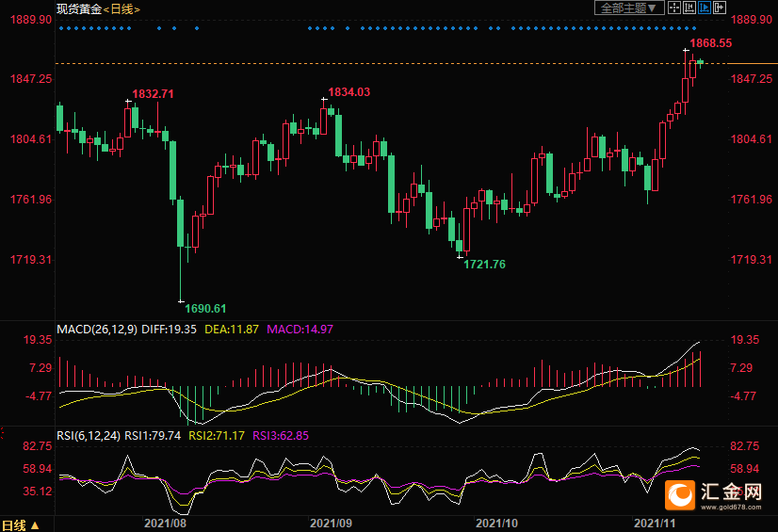Click the crosshair cursor icon in toolbar

[673, 8]
